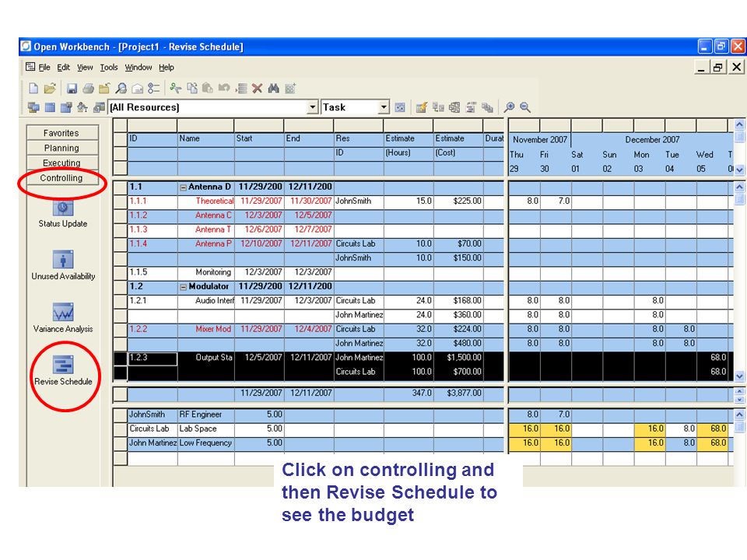Select the RF Engineer resource cell
This screenshot has width=747, height=560.
coord(205,415)
